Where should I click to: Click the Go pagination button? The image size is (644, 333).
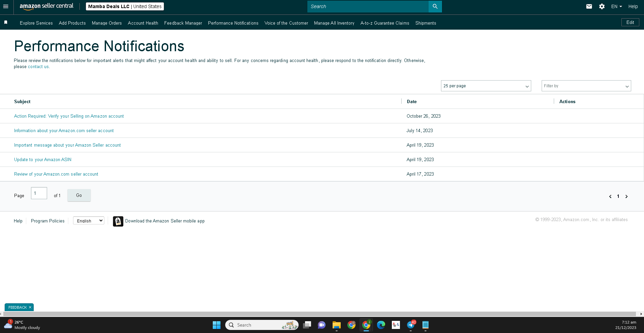79,195
